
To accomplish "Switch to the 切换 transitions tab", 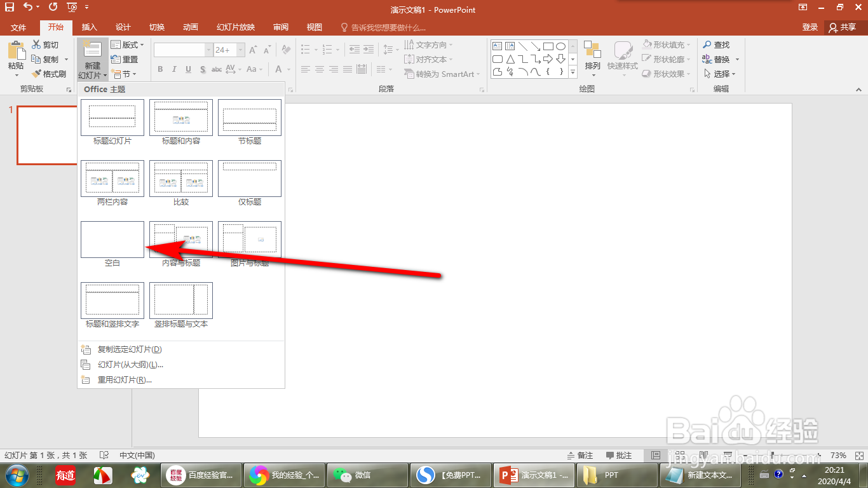I will click(157, 27).
